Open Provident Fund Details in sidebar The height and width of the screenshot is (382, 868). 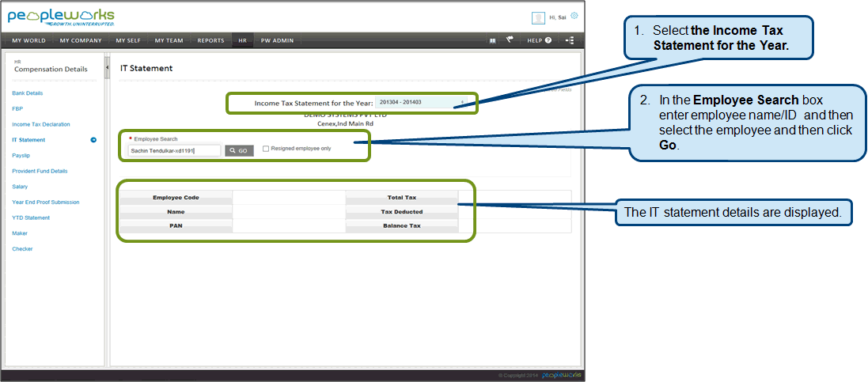point(40,171)
